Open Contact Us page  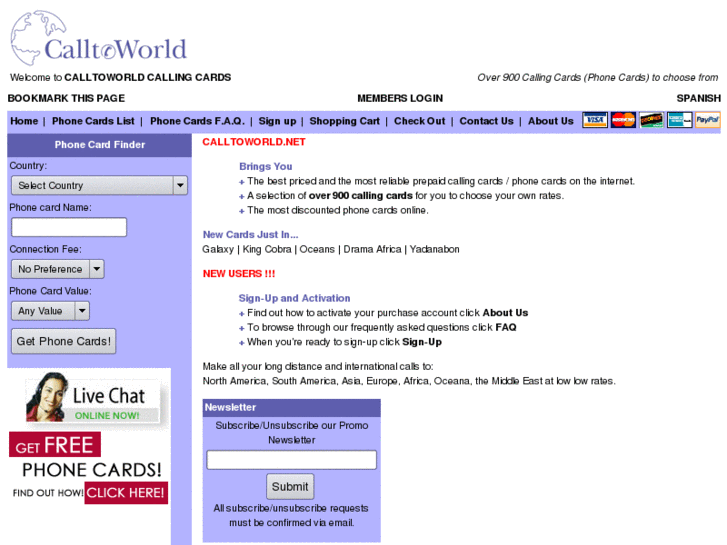(x=486, y=121)
